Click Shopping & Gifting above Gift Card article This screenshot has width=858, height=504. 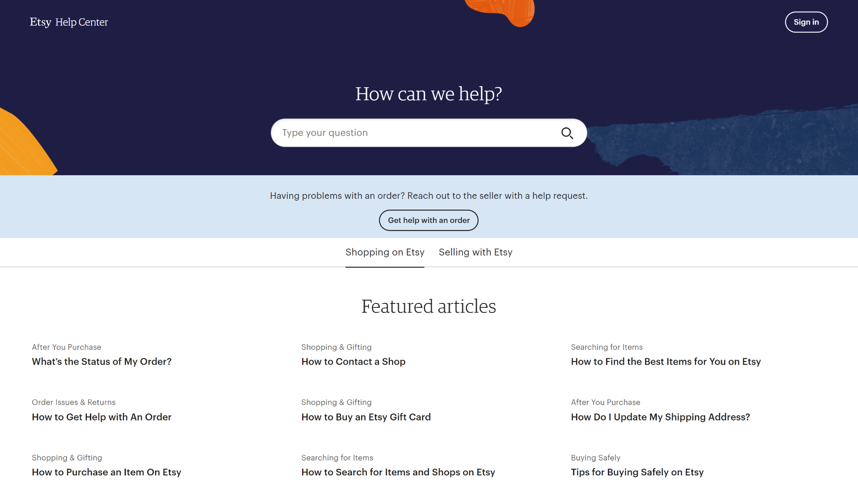[x=336, y=402]
